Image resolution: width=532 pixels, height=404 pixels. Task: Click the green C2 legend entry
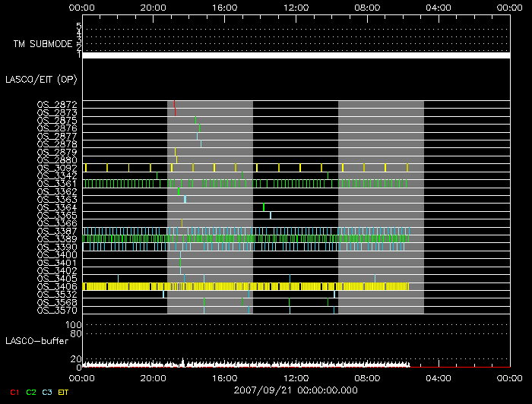31,392
